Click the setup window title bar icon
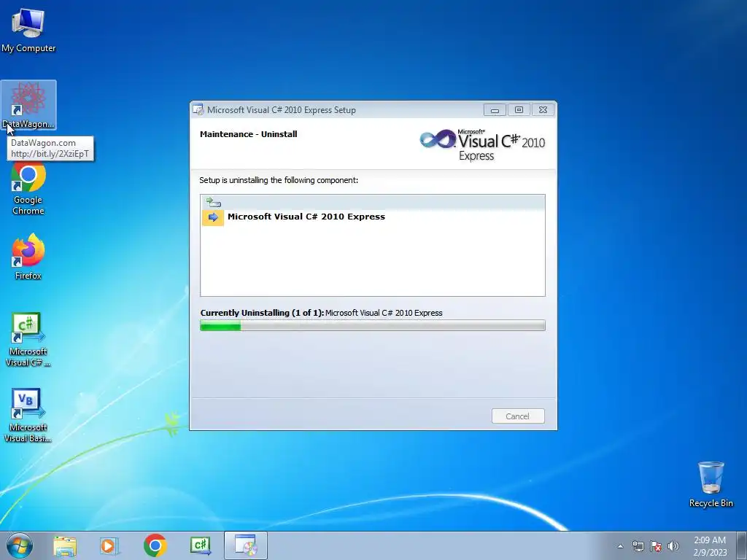Viewport: 747px width, 560px height. [x=198, y=109]
